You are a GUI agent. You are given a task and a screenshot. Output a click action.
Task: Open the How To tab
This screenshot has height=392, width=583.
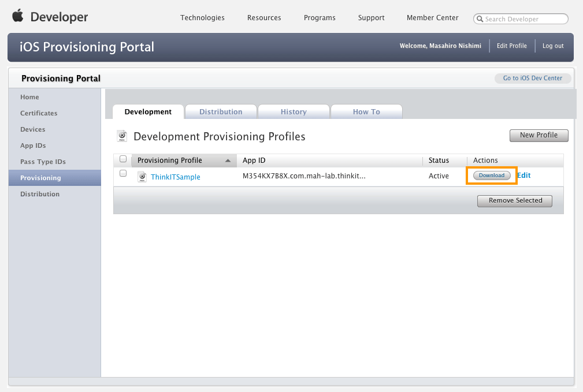[366, 112]
